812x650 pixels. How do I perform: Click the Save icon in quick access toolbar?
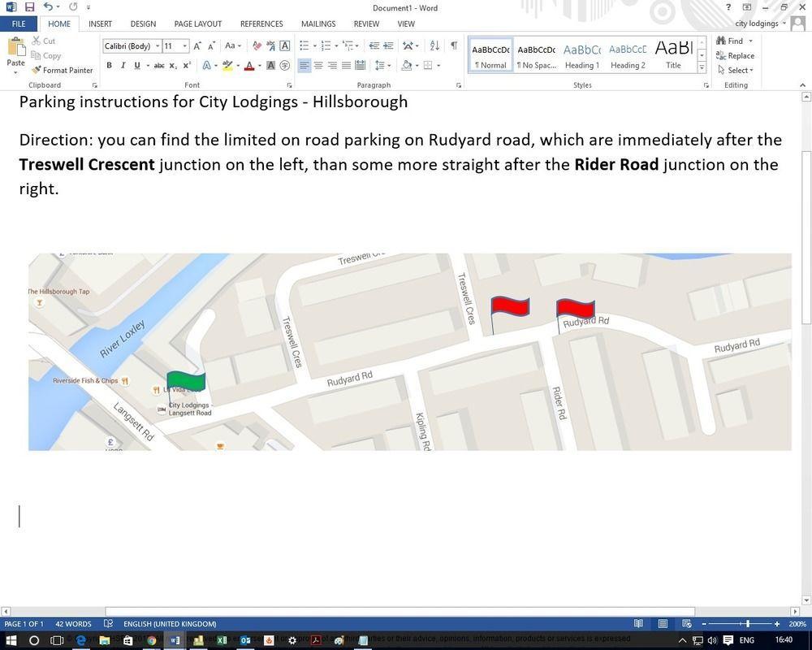point(29,6)
